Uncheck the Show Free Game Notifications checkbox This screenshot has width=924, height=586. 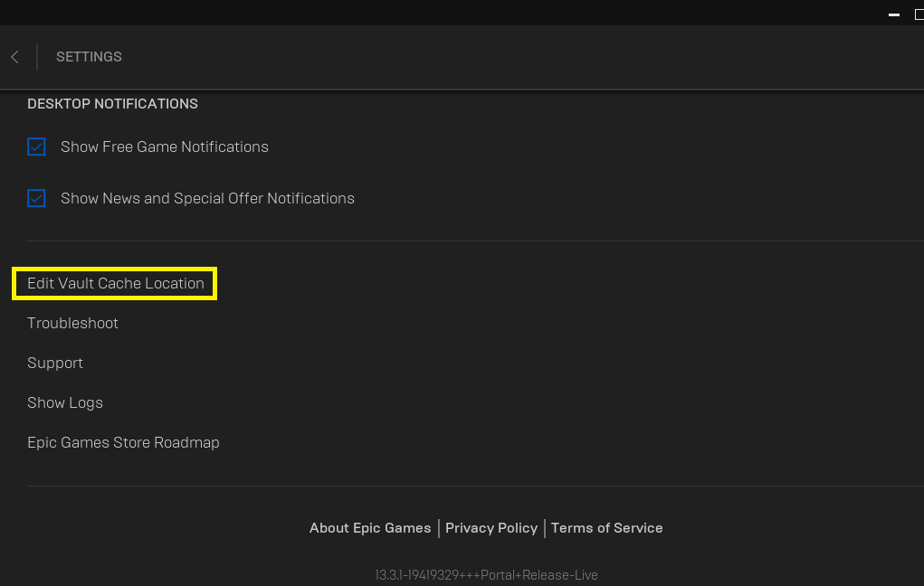click(x=36, y=146)
